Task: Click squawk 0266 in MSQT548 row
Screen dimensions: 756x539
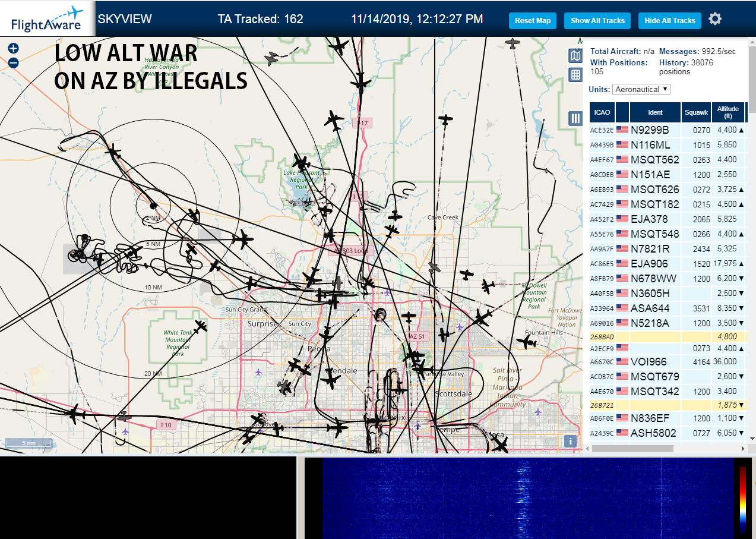Action: pos(701,234)
